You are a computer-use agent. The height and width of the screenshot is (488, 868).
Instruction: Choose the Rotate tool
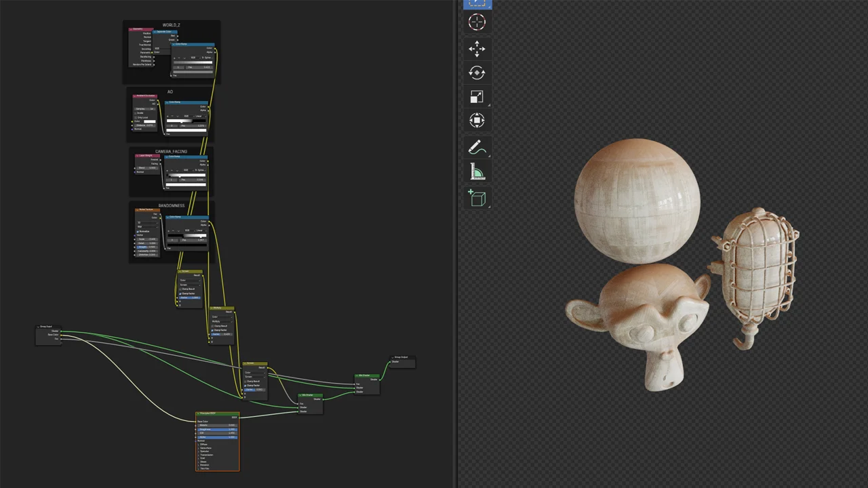pos(477,73)
